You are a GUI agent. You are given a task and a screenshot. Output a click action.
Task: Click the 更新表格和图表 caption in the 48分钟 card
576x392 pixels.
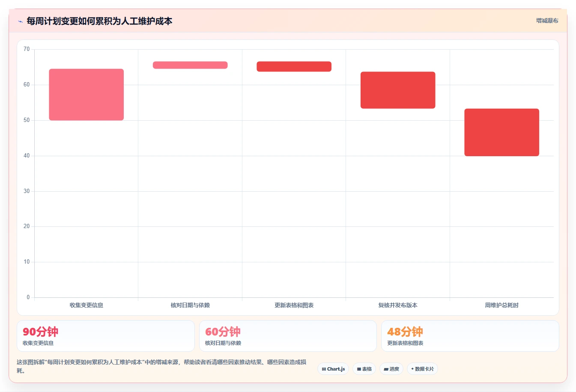click(x=405, y=343)
